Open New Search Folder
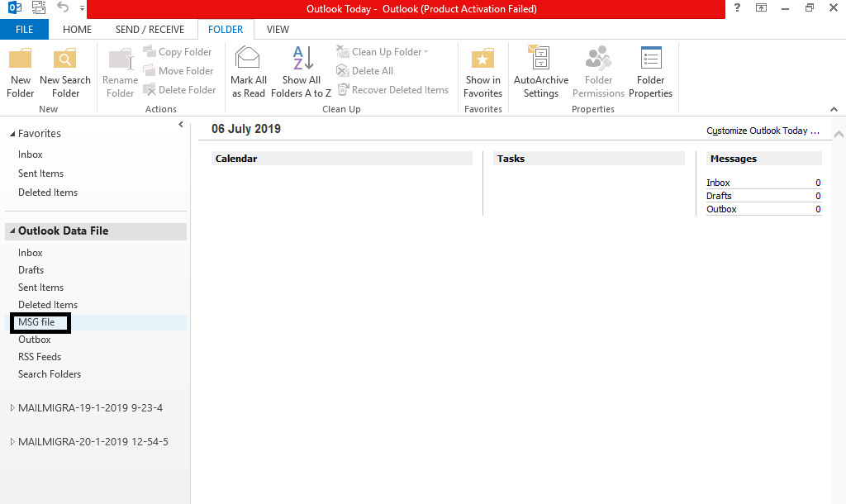Screen dimensions: 846x504 point(65,73)
